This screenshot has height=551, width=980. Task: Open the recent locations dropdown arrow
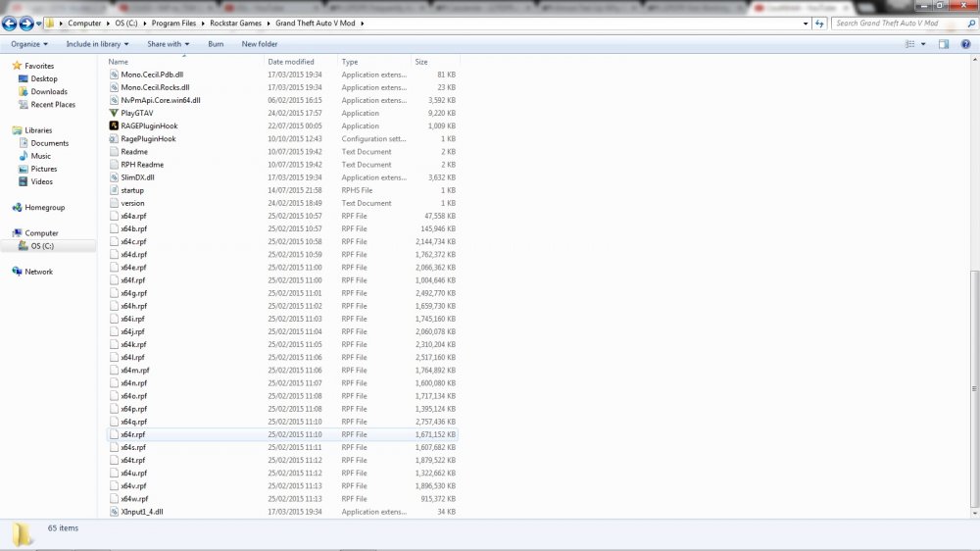point(39,24)
